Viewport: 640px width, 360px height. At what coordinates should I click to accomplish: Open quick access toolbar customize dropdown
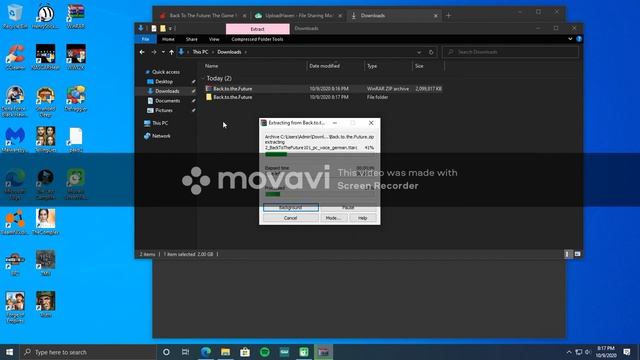click(x=170, y=28)
